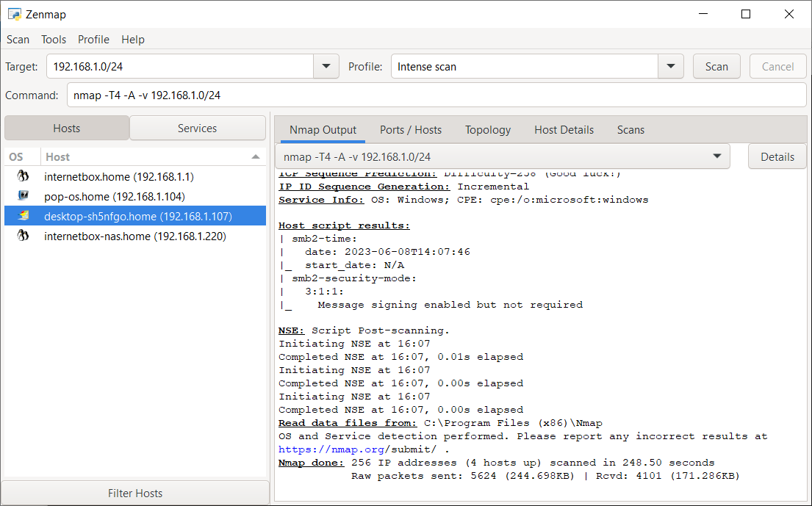Open the Profile menu
Image resolution: width=812 pixels, height=506 pixels.
pyautogui.click(x=93, y=40)
